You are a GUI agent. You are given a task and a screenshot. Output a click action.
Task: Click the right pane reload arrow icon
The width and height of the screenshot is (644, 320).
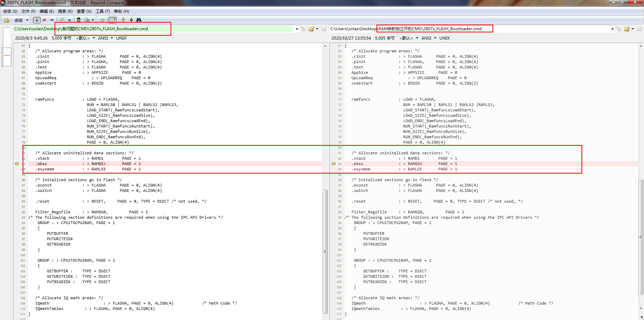[x=619, y=29]
